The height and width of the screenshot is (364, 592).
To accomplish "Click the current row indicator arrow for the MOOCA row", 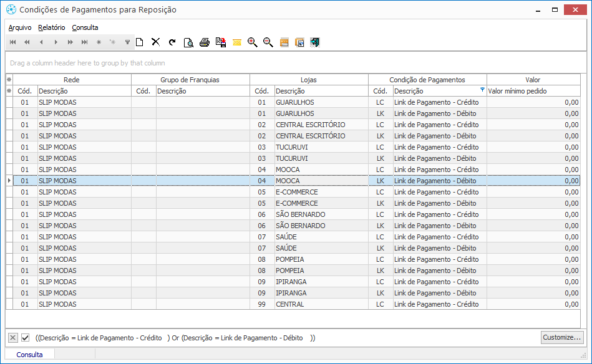I will (9, 181).
